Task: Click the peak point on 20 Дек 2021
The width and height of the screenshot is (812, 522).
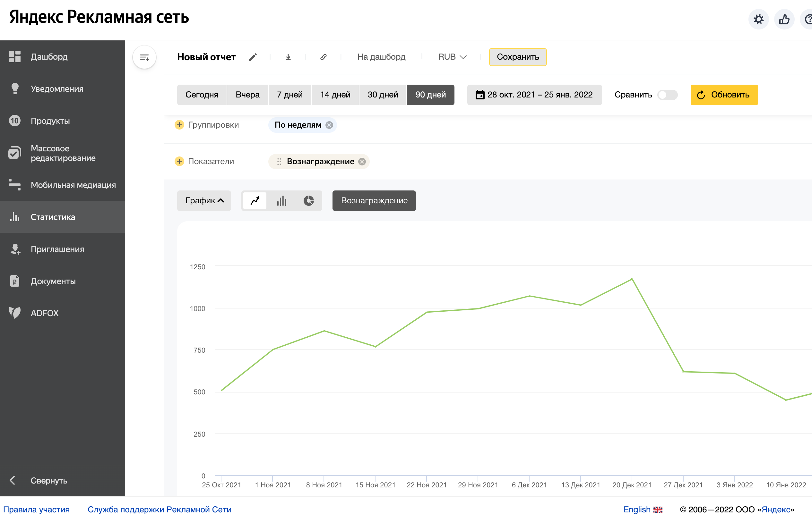Action: pyautogui.click(x=632, y=279)
